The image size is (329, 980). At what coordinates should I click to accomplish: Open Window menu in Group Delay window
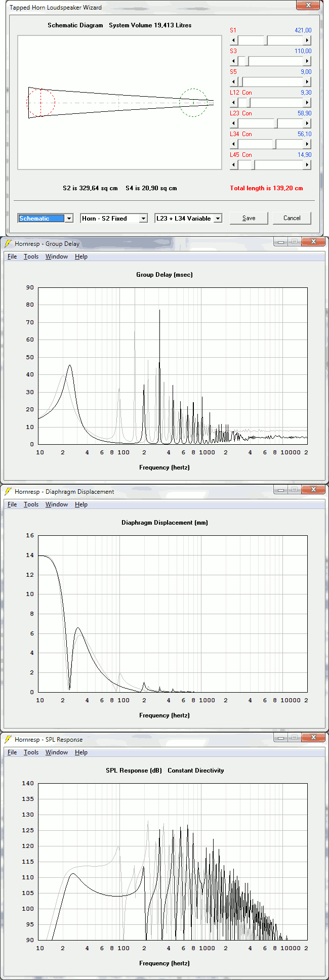tap(57, 257)
